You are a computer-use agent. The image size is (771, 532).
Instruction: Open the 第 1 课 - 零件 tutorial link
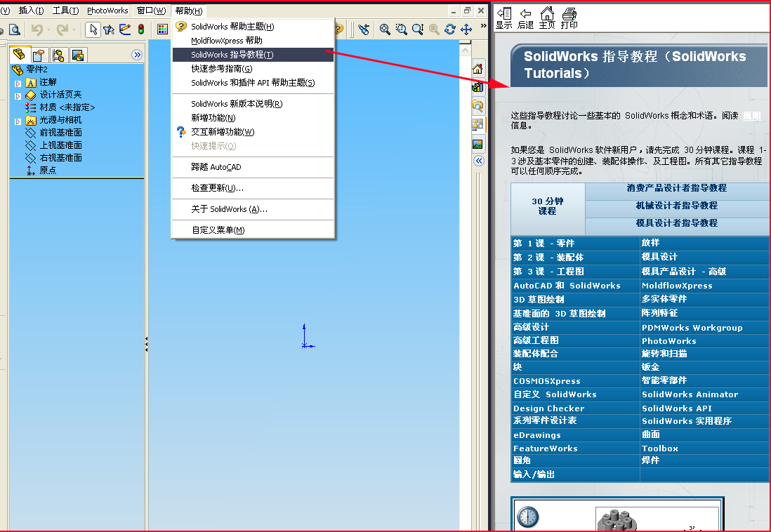point(543,244)
